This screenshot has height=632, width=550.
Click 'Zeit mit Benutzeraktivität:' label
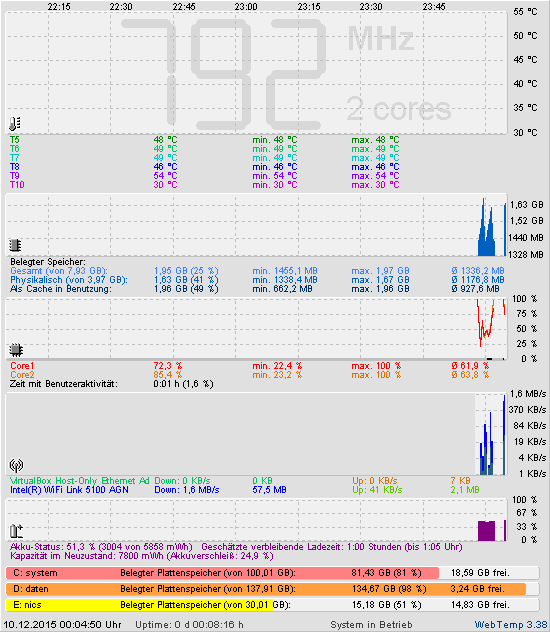point(64,384)
